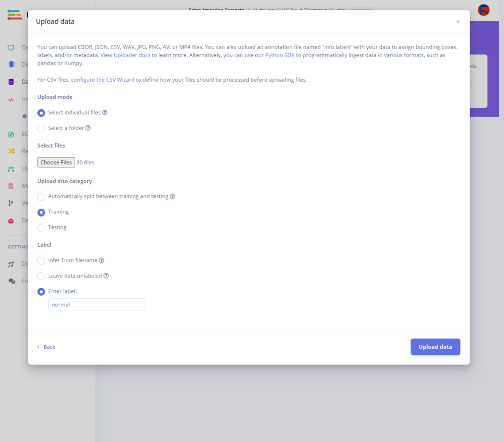Click the help icon next to Select a folder

pos(88,128)
